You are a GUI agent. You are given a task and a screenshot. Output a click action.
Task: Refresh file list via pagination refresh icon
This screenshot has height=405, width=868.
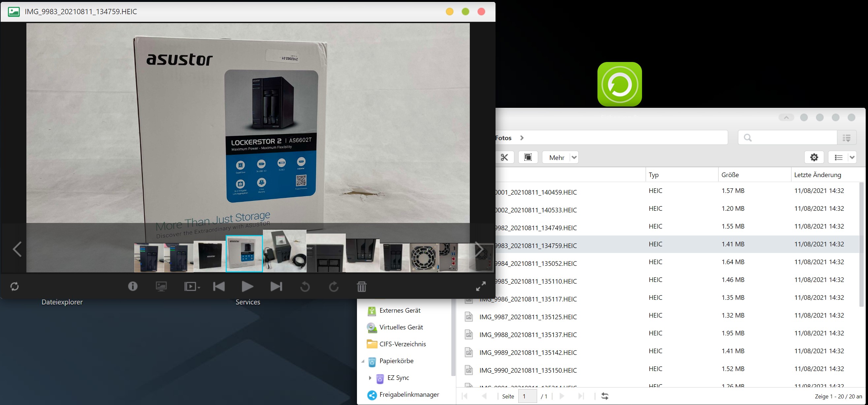[605, 396]
